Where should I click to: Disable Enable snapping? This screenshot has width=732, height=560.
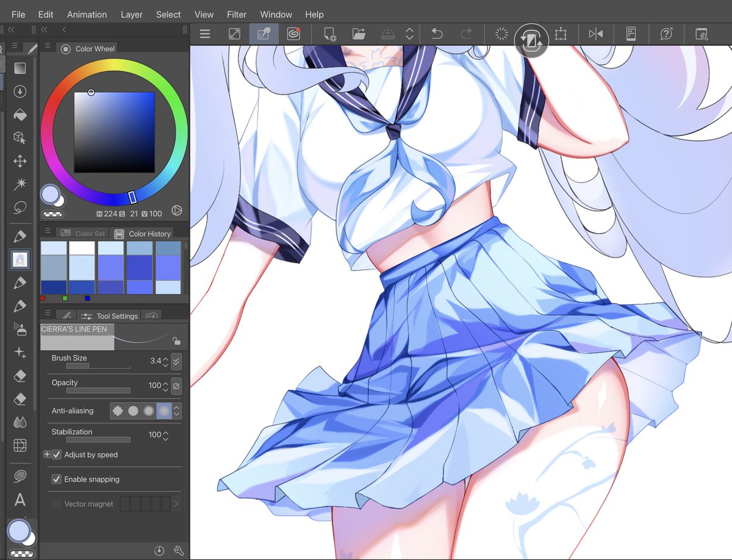coord(57,479)
